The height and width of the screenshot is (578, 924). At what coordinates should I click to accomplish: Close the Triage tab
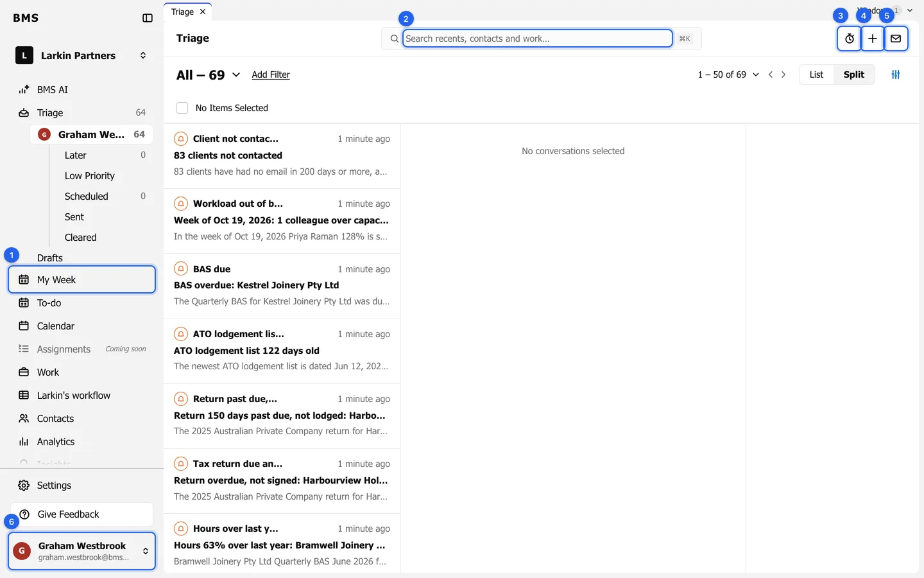pos(203,12)
